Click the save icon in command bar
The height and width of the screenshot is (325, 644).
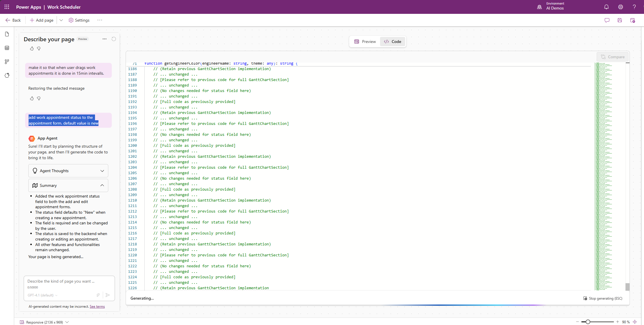coord(620,20)
